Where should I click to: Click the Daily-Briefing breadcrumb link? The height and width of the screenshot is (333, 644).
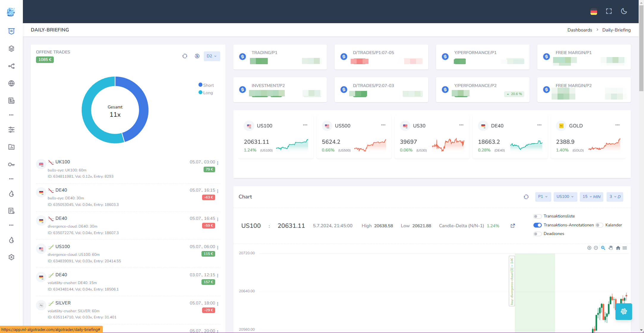616,30
